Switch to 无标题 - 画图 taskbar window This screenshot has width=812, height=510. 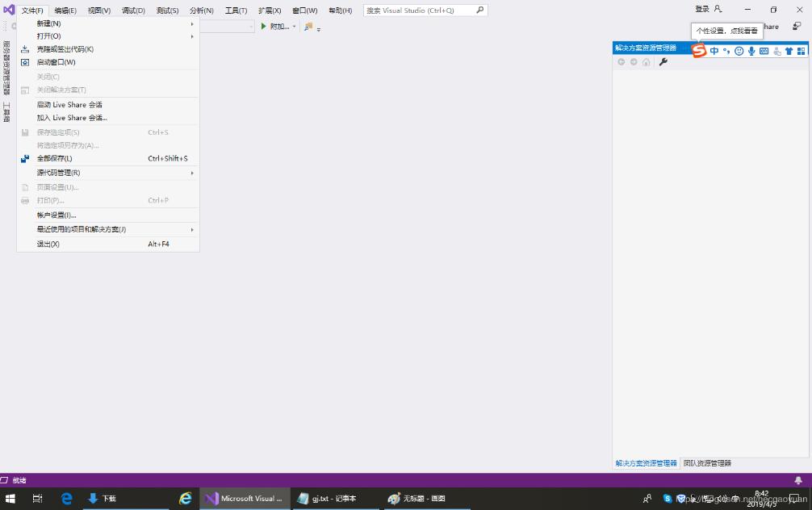click(x=427, y=499)
